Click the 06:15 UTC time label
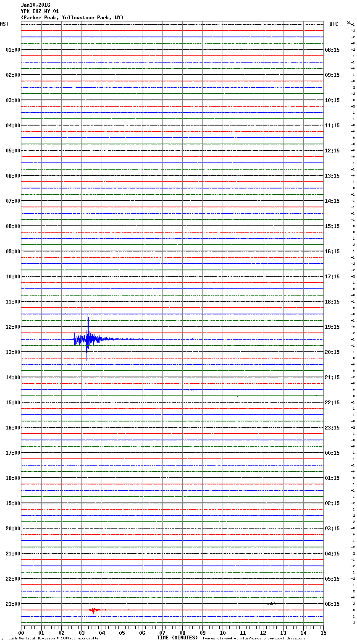Viewport: 357px width, 644px height. (x=332, y=604)
